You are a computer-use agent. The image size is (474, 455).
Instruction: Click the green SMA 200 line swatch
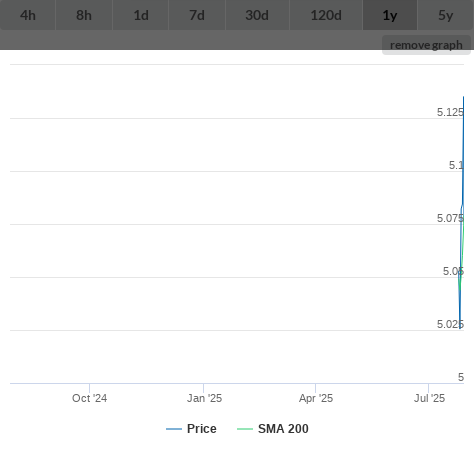[x=245, y=429]
